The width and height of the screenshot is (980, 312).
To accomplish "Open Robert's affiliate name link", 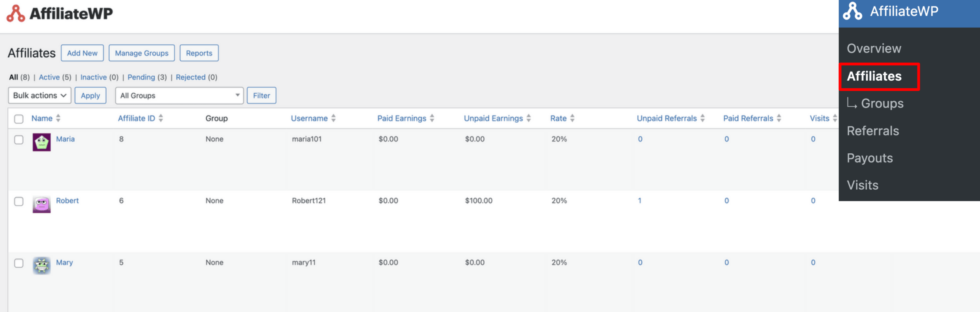I will pos(67,200).
